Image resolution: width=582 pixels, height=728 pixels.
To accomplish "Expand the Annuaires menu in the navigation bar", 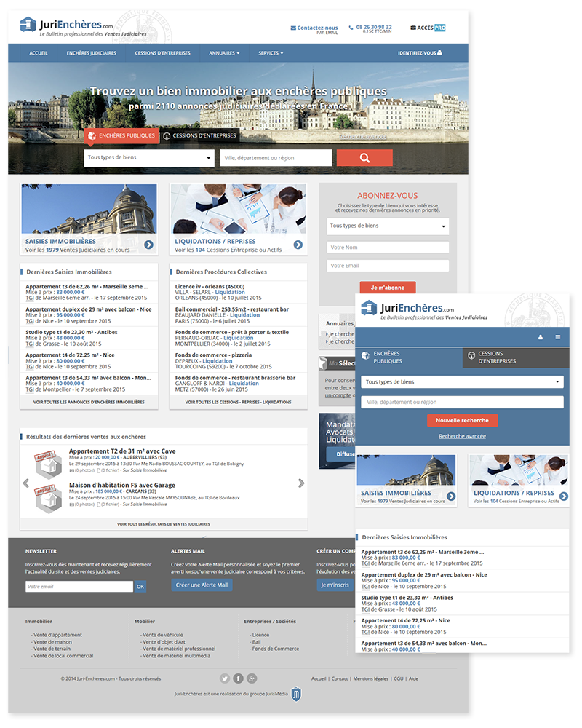I will click(224, 53).
